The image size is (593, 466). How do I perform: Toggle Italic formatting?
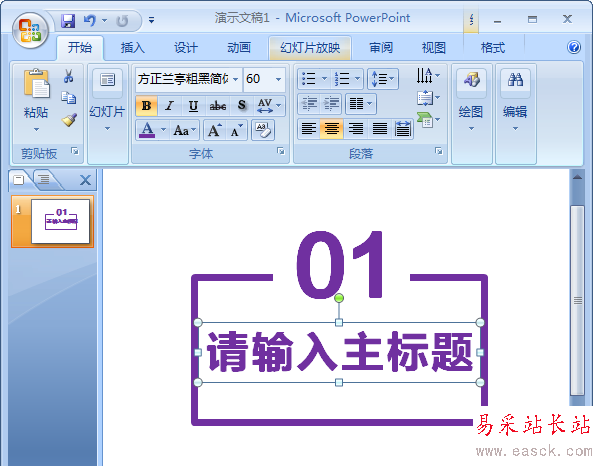tap(169, 106)
